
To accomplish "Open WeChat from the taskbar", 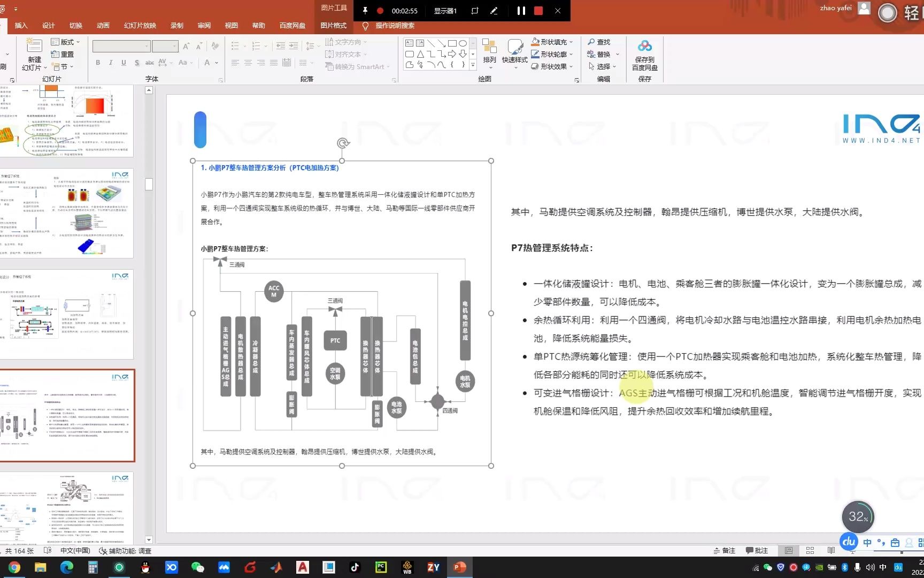I will tap(198, 567).
